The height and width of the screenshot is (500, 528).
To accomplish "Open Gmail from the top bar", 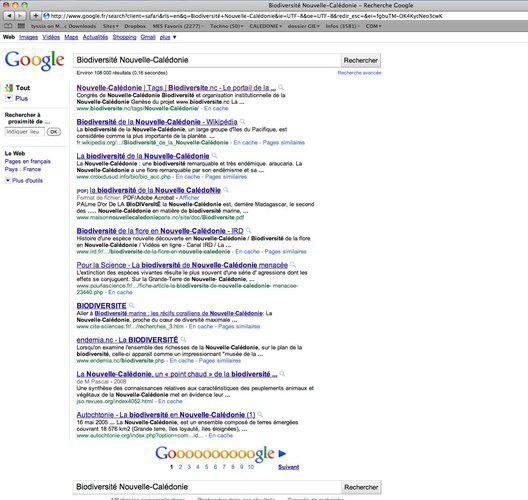I will (x=148, y=37).
